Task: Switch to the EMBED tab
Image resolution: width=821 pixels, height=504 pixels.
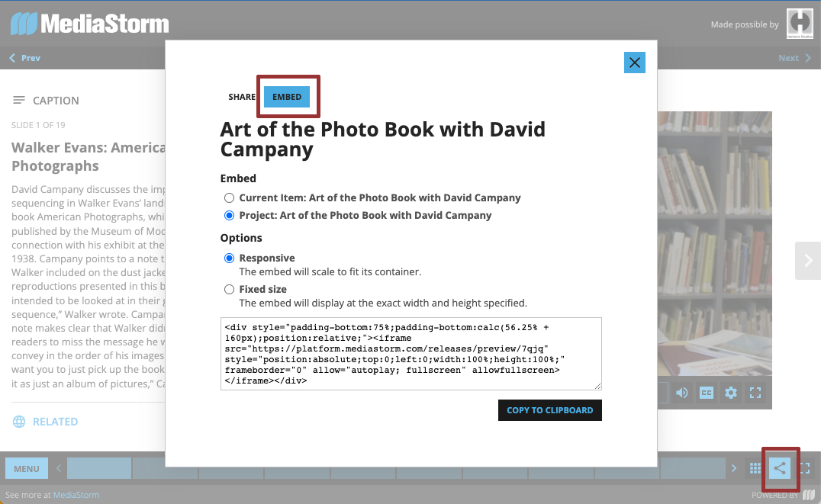Action: click(287, 97)
